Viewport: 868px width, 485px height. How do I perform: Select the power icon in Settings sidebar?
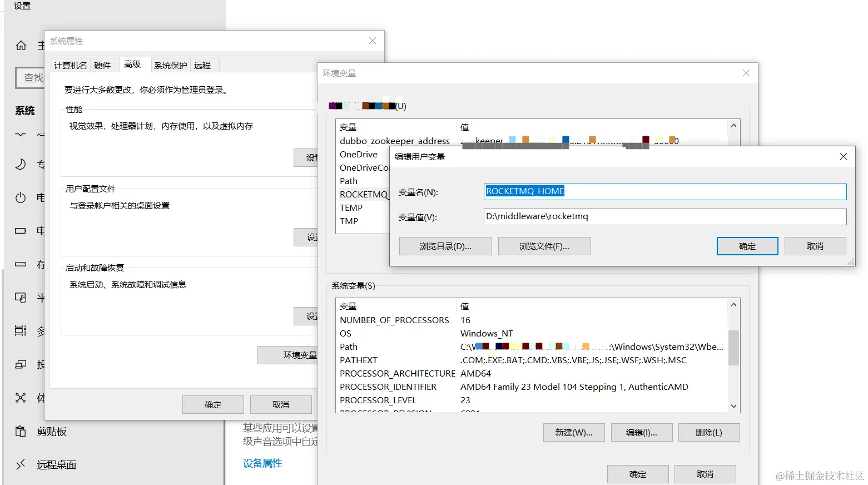(21, 197)
